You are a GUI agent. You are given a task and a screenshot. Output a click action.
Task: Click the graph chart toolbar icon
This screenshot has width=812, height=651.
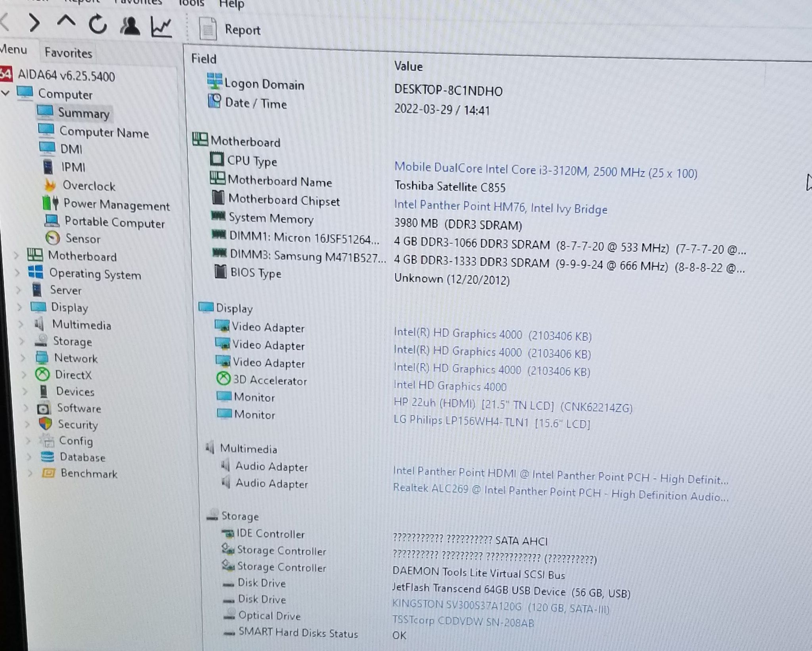tap(161, 28)
